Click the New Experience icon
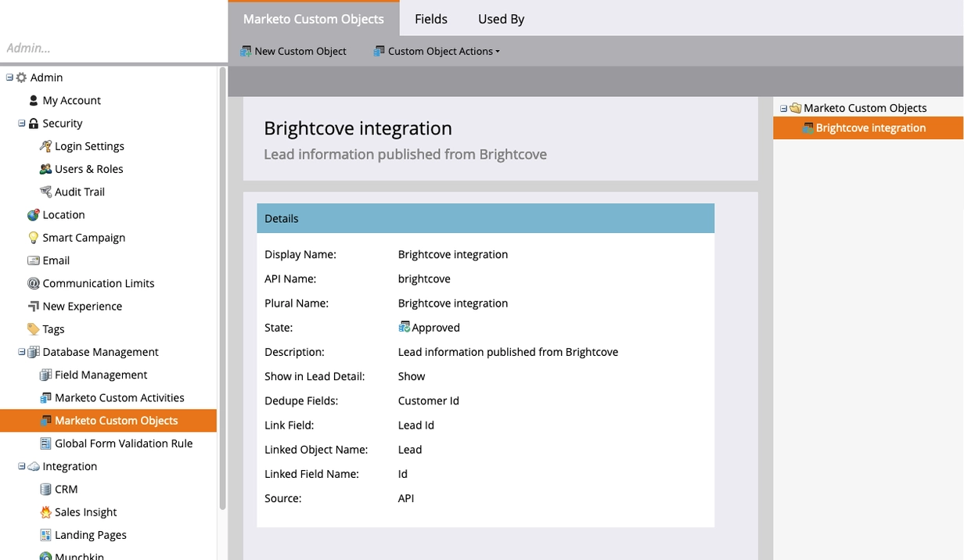The width and height of the screenshot is (964, 560). tap(34, 306)
